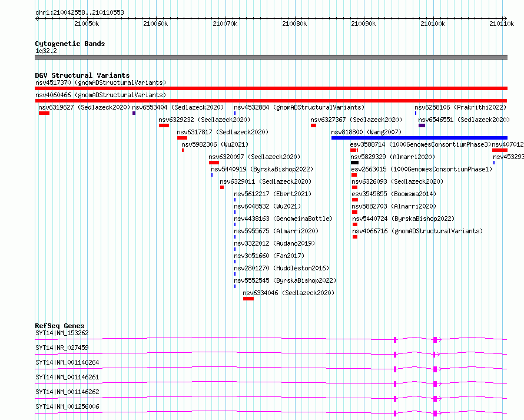
Task: Select nsv6326093 (Sedlazeck2020) label
Action: (x=397, y=181)
